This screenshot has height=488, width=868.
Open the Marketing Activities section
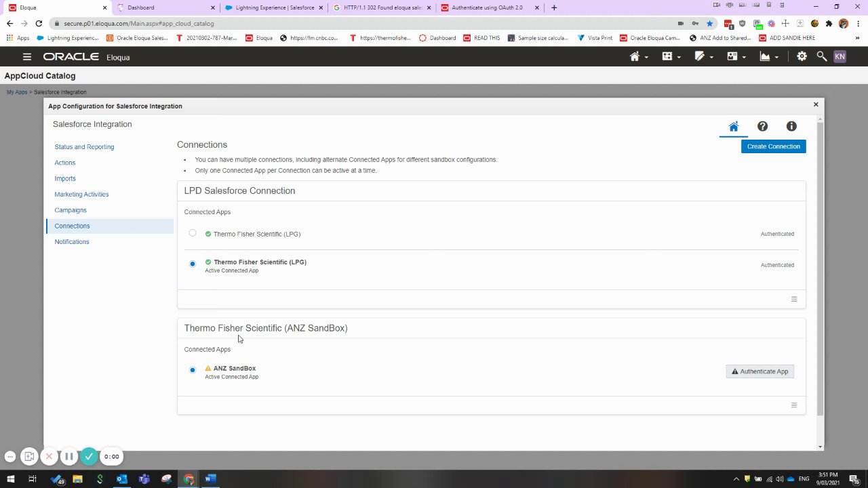click(81, 195)
